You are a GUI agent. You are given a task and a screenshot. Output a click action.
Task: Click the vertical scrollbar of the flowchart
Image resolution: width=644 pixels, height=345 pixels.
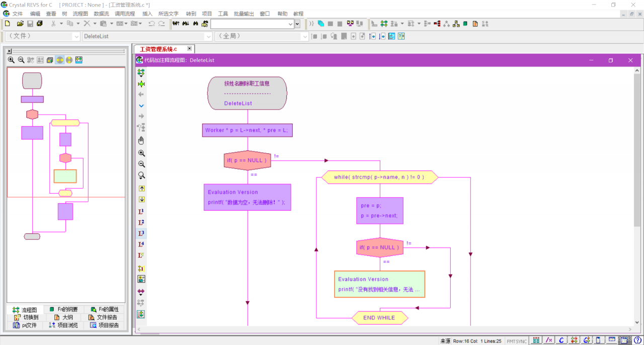(x=637, y=151)
